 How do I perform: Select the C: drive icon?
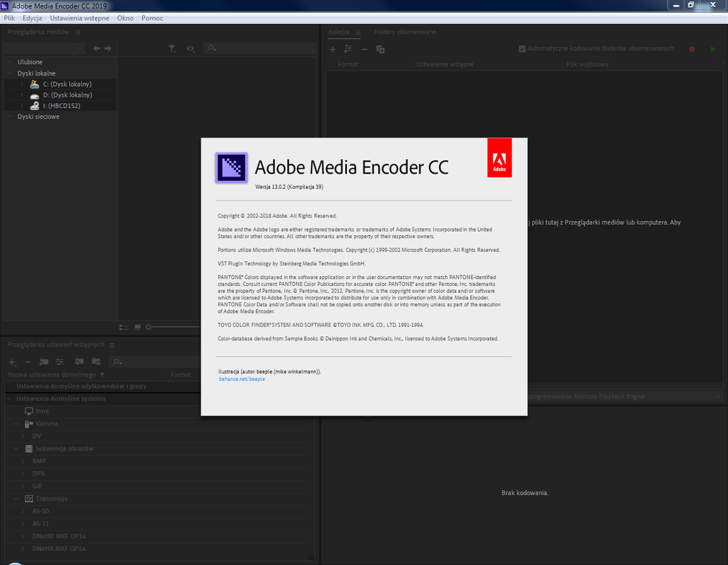click(35, 84)
